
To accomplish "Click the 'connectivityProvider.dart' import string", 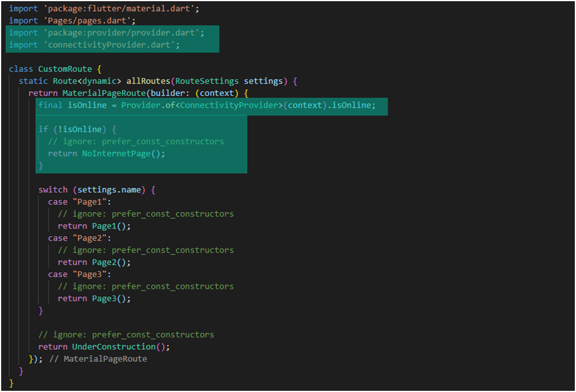I will coord(109,45).
